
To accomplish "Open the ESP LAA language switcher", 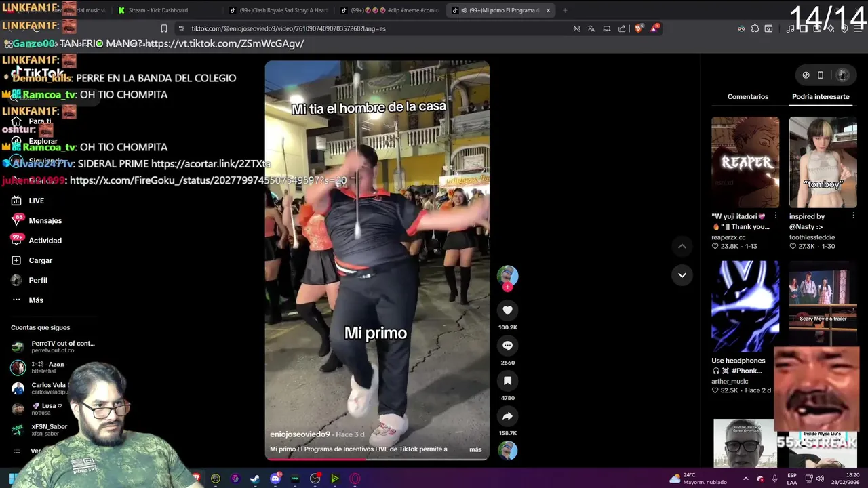I will pos(792,479).
